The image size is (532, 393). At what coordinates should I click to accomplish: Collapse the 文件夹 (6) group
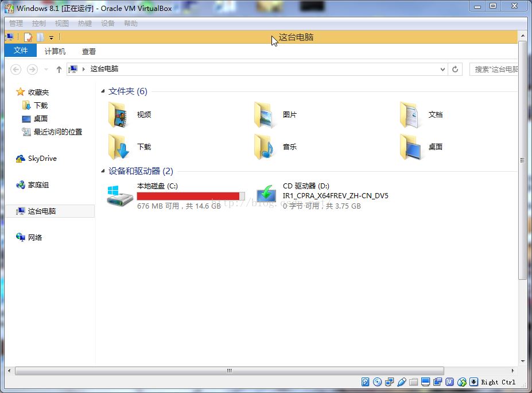pos(103,91)
